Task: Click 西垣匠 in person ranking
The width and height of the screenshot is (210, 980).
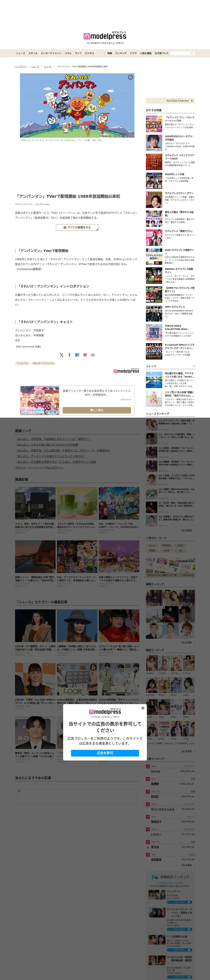Action: 155,796
